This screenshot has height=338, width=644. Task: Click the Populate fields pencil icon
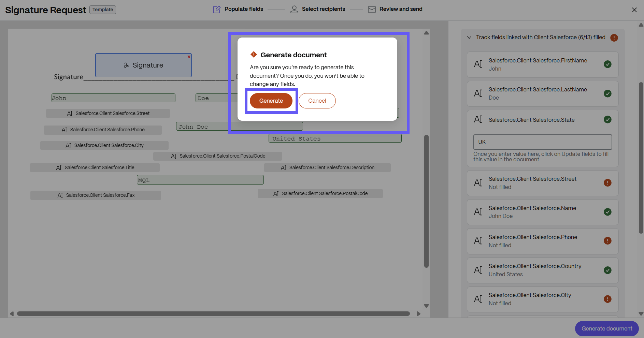[217, 10]
